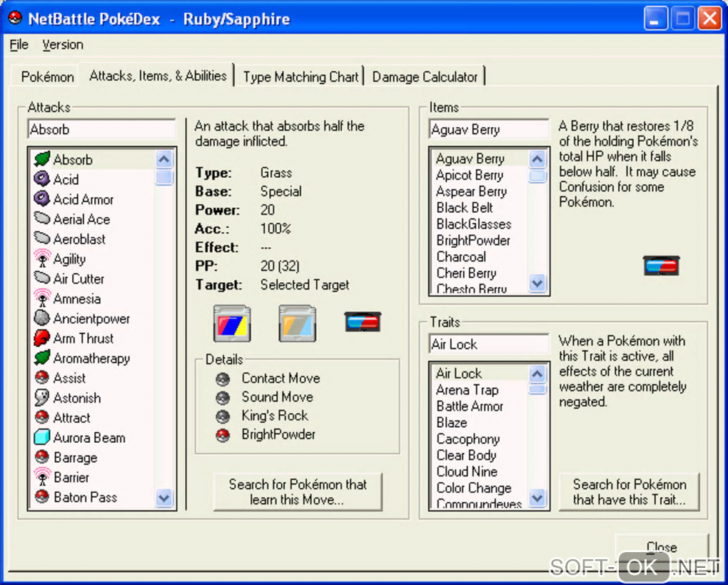Click the Ice cube icon beside Aurora Beam

point(42,437)
